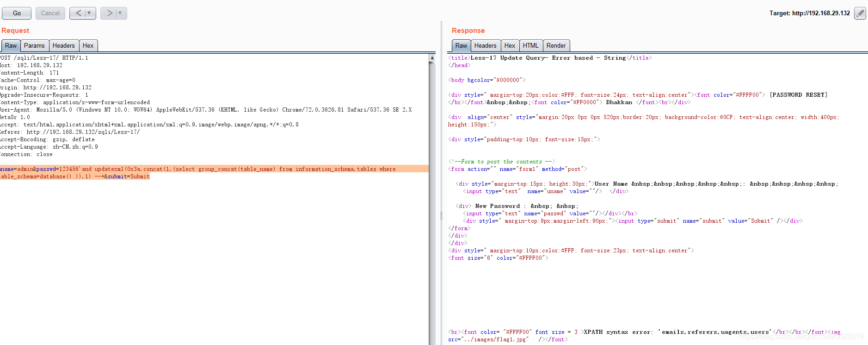The width and height of the screenshot is (868, 345).
Task: Click the 'Accept-Encoding: gzip, deflate' line
Action: [x=47, y=139]
